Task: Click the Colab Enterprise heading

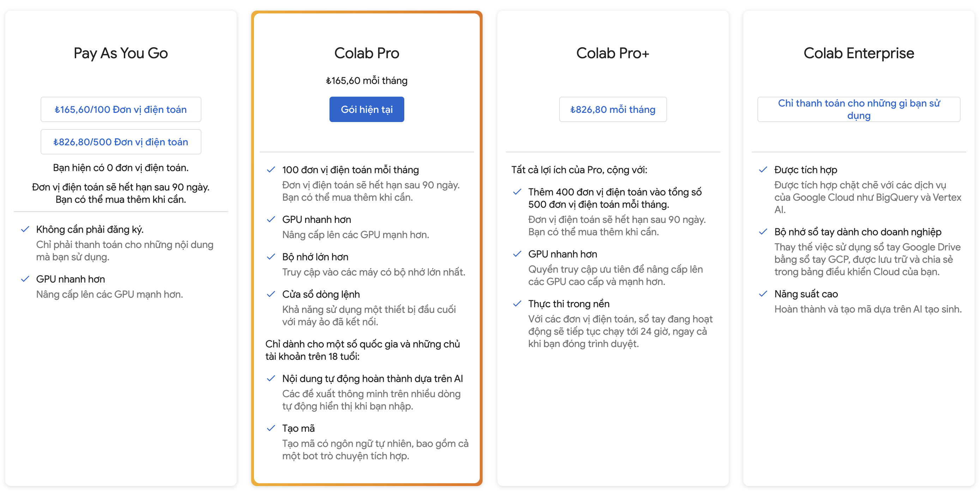Action: coord(859,53)
